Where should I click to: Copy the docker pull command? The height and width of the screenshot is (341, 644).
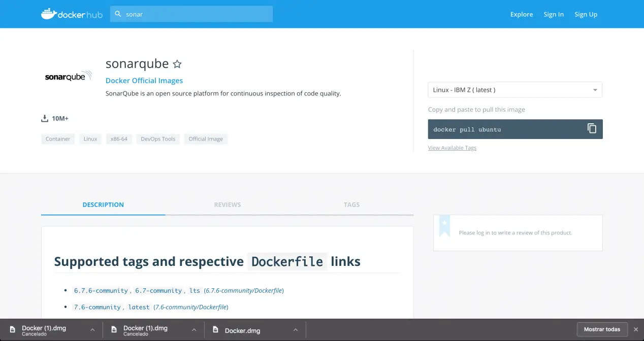point(592,128)
